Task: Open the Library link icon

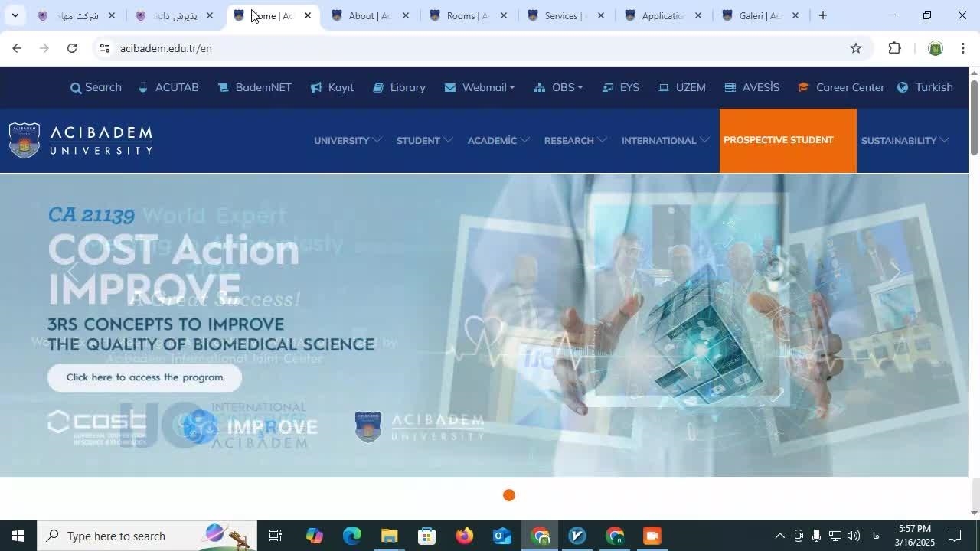Action: click(378, 87)
